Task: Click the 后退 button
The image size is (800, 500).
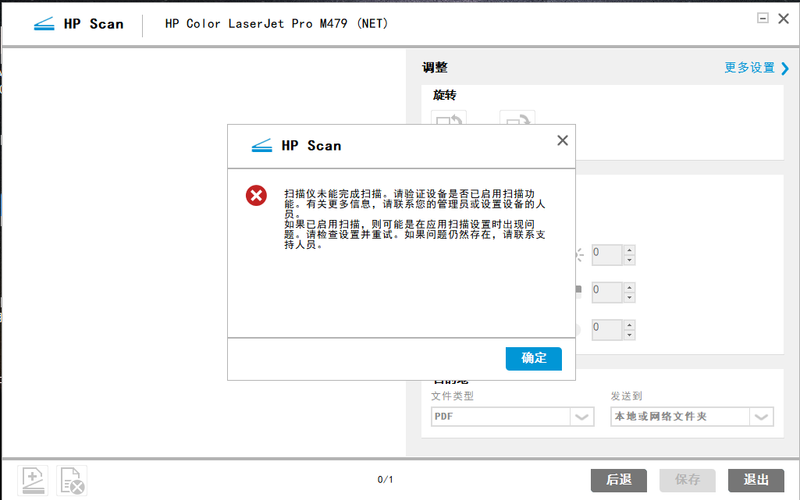Action: [x=619, y=480]
